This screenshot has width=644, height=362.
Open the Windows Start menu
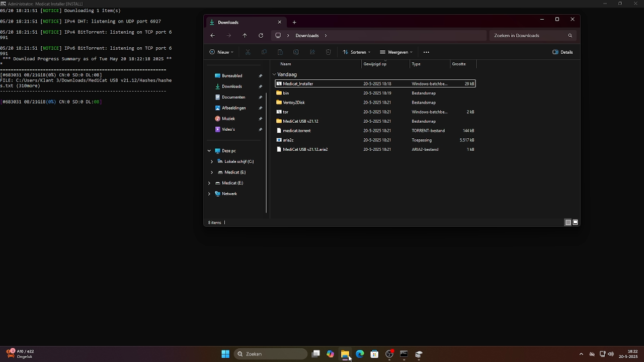(x=225, y=354)
